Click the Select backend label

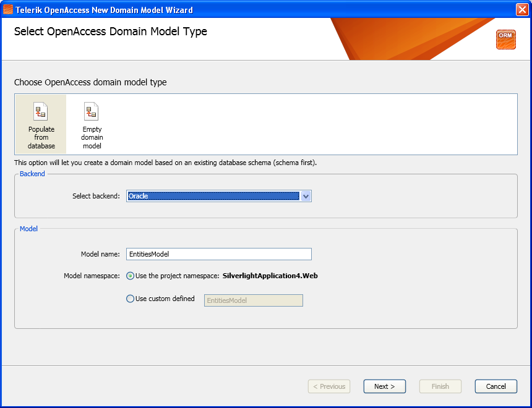[96, 196]
